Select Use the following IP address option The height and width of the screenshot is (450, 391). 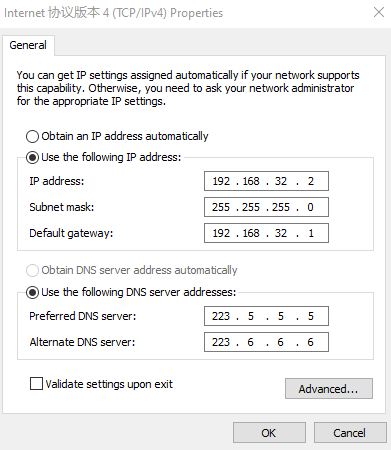32,157
